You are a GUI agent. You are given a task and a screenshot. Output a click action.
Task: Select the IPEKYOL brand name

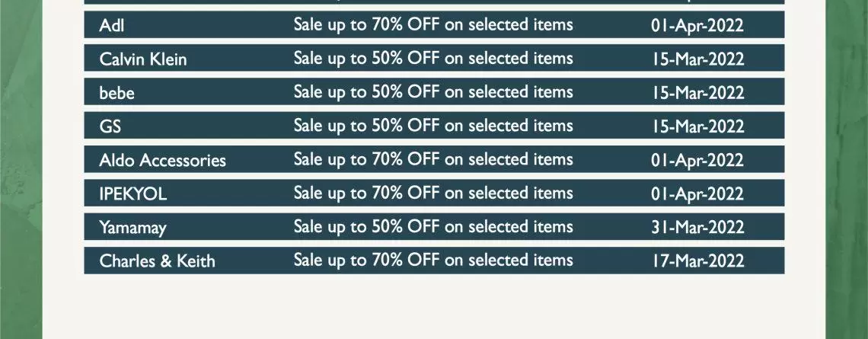pyautogui.click(x=132, y=194)
